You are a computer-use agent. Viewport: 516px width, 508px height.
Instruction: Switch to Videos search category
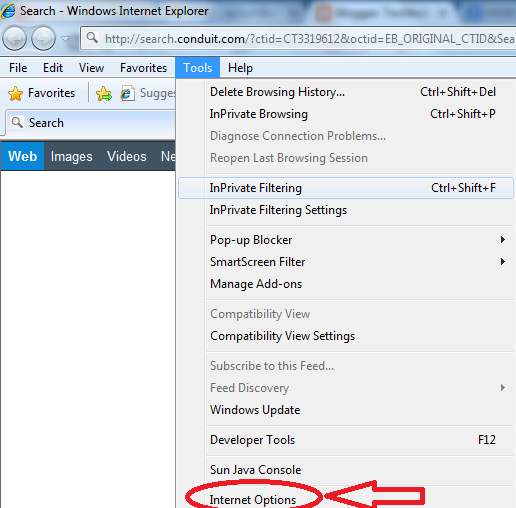[127, 156]
